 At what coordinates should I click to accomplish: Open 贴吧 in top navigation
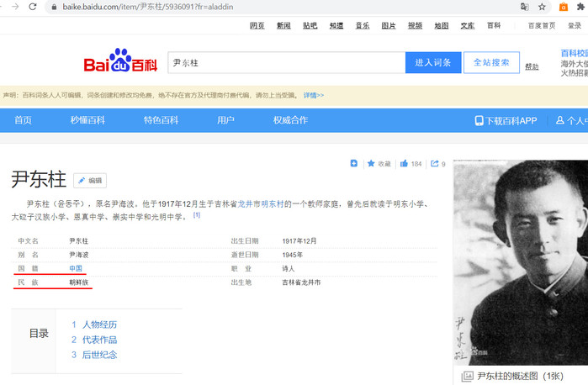tap(310, 25)
